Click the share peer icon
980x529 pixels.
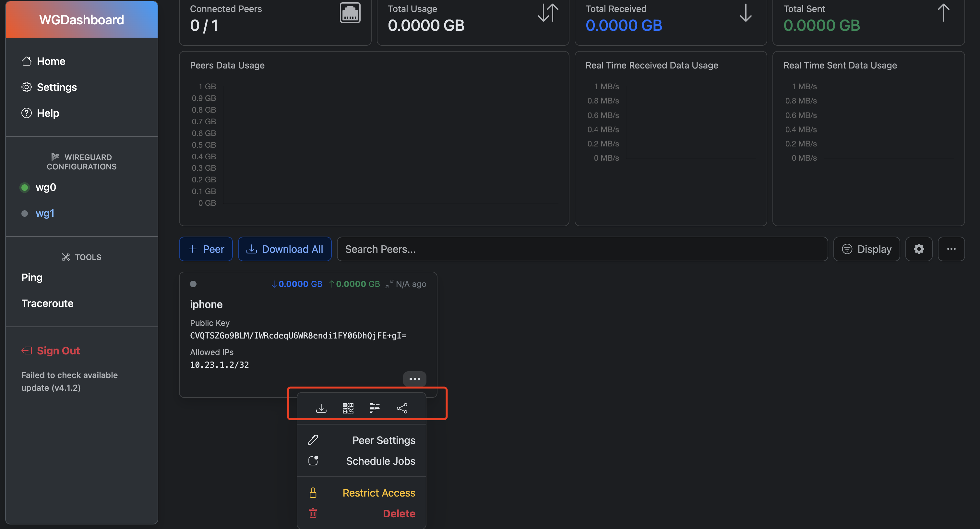[402, 408]
